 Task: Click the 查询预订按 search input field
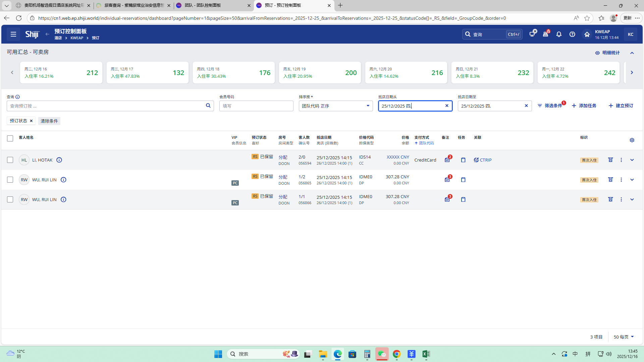[x=106, y=106]
